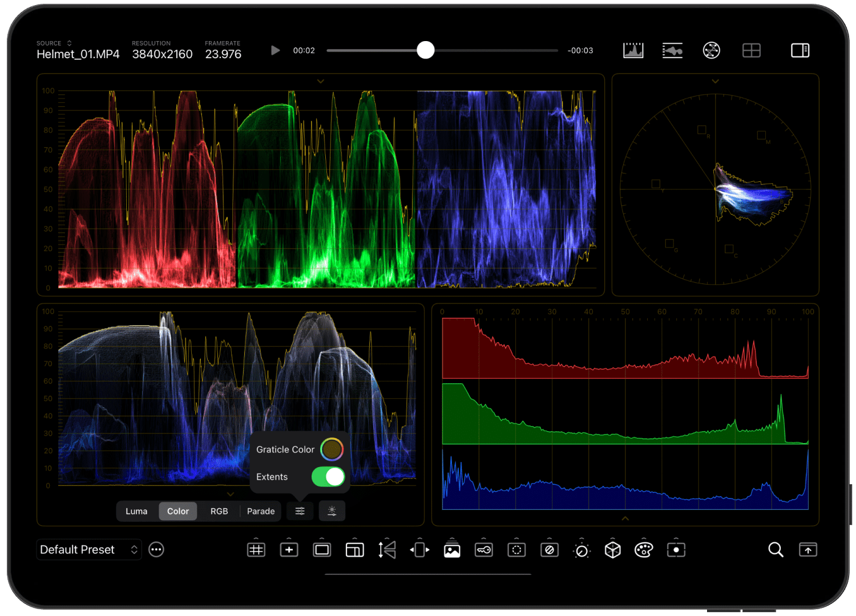Collapse the parade waveform panel chevron
The height and width of the screenshot is (616, 856).
[x=320, y=81]
